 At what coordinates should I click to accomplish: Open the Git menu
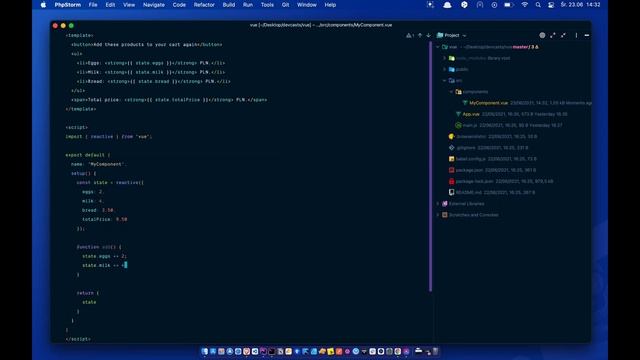(285, 5)
